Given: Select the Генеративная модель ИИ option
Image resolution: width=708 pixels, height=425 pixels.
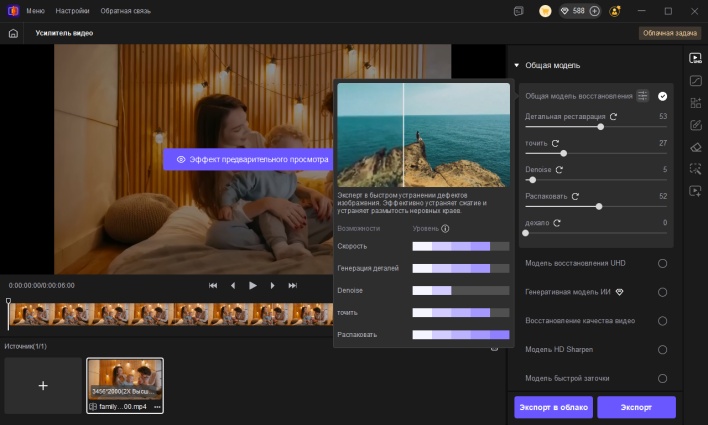Looking at the screenshot, I should pos(662,292).
